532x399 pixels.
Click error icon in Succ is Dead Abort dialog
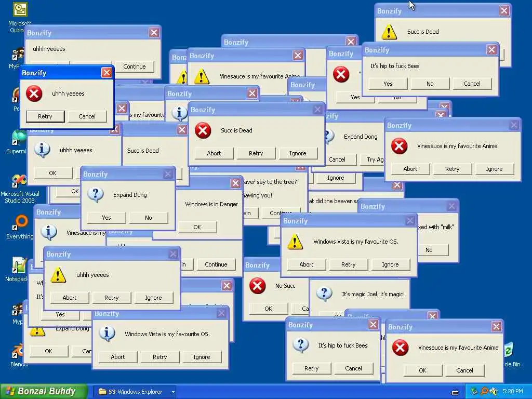tap(203, 130)
